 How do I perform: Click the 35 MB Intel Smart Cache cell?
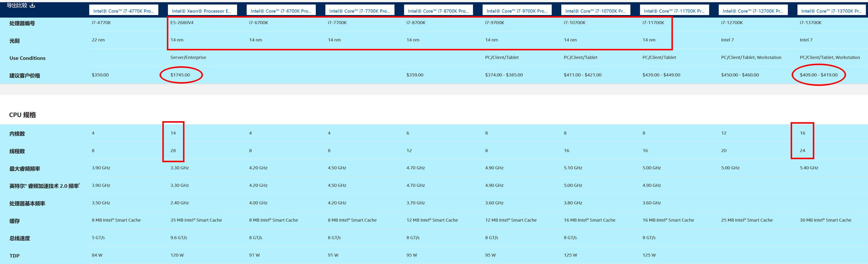click(x=196, y=220)
